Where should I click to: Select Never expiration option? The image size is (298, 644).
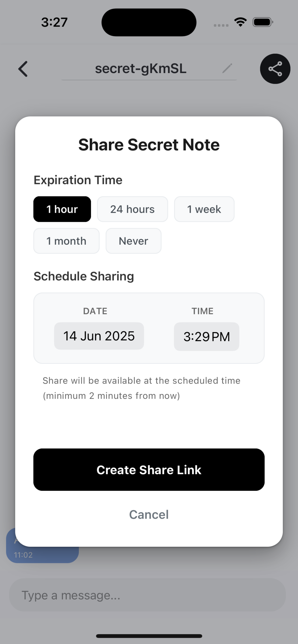coord(133,241)
